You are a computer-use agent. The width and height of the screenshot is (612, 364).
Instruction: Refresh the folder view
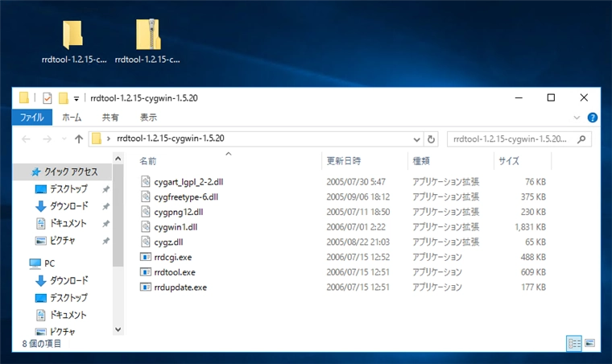coord(431,139)
